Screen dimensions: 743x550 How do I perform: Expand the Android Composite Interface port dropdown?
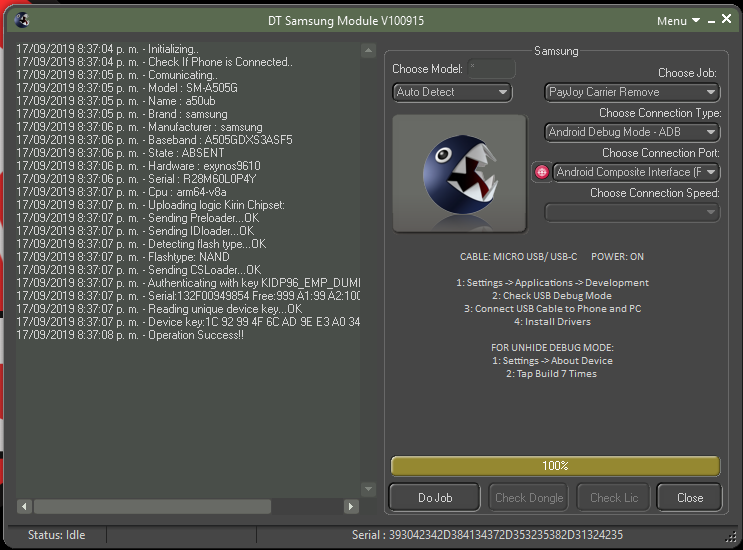click(x=636, y=172)
